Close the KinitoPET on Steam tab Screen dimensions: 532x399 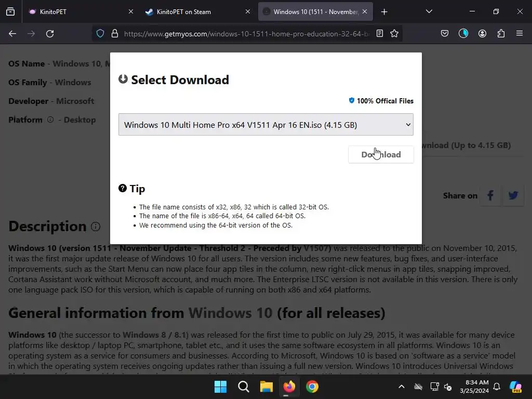[248, 11]
